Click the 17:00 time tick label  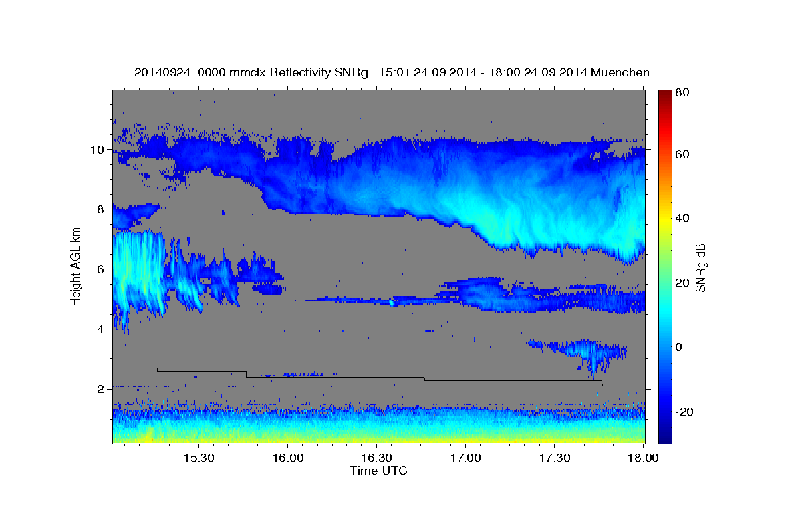(x=465, y=458)
